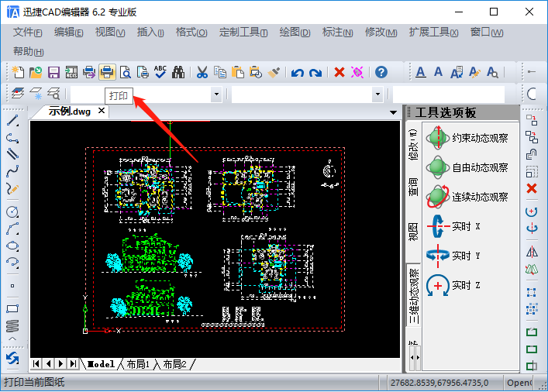Select the Rectangle drawing tool

pyautogui.click(x=12, y=309)
